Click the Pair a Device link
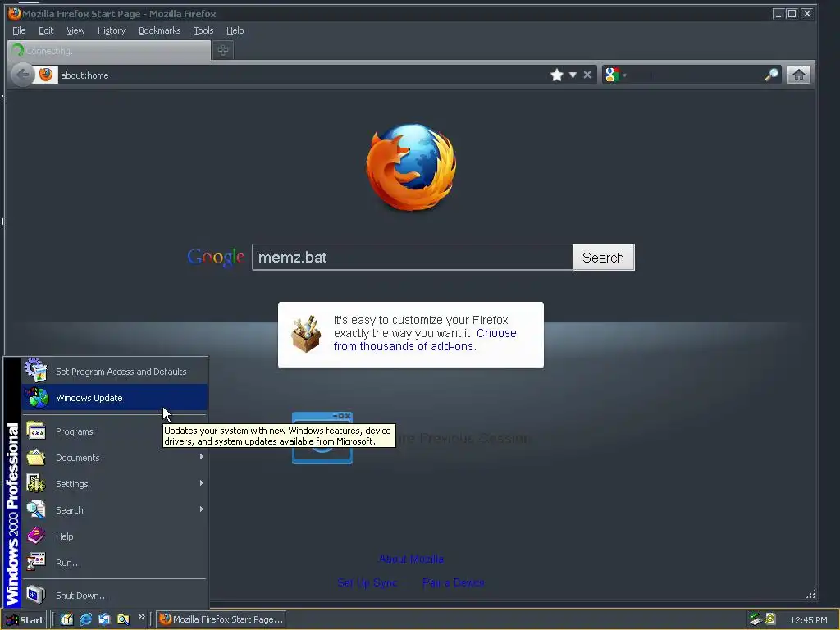 click(x=453, y=582)
